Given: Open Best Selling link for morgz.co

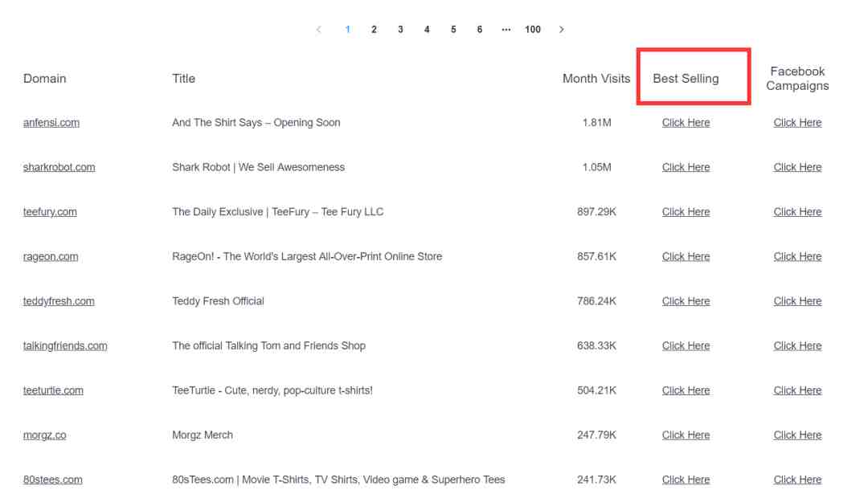Looking at the screenshot, I should click(x=686, y=435).
